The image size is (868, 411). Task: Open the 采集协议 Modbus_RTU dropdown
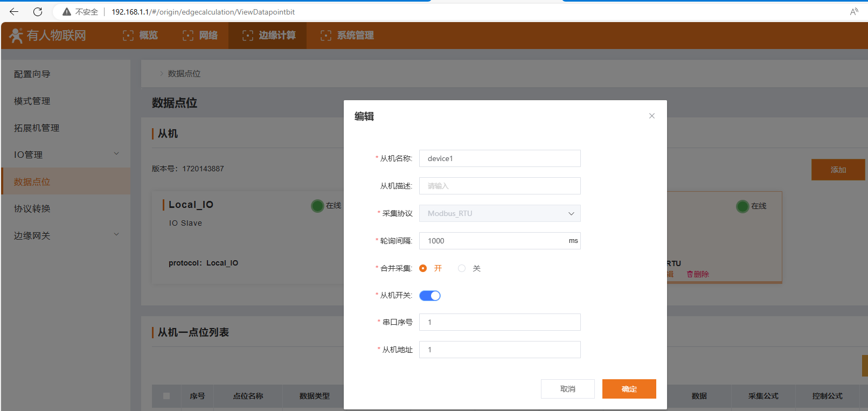click(x=499, y=213)
